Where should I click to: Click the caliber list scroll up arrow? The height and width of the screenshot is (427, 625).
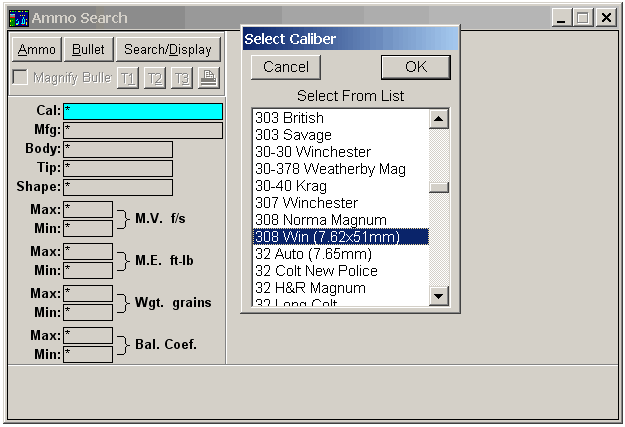[x=439, y=118]
